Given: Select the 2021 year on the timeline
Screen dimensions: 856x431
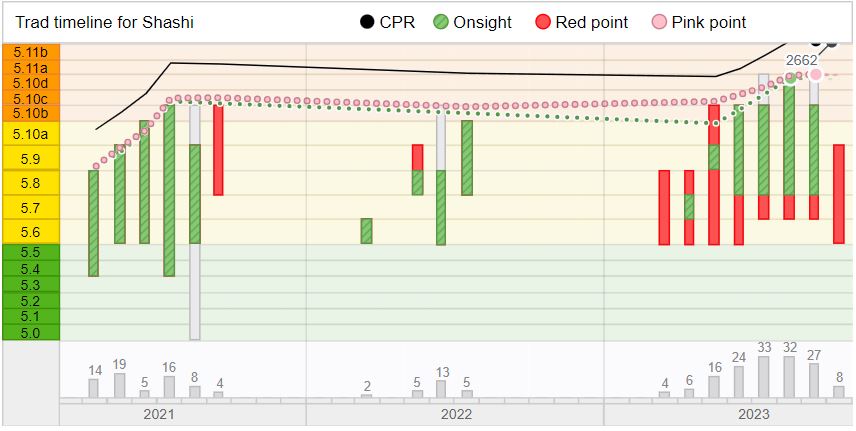Looking at the screenshot, I should [x=159, y=414].
